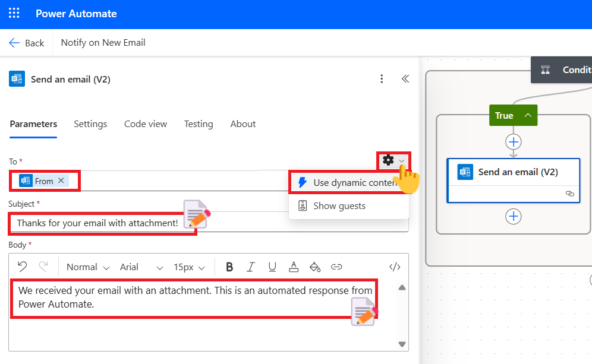592x364 pixels.
Task: Open the gear options dropdown for To
Action: point(393,160)
